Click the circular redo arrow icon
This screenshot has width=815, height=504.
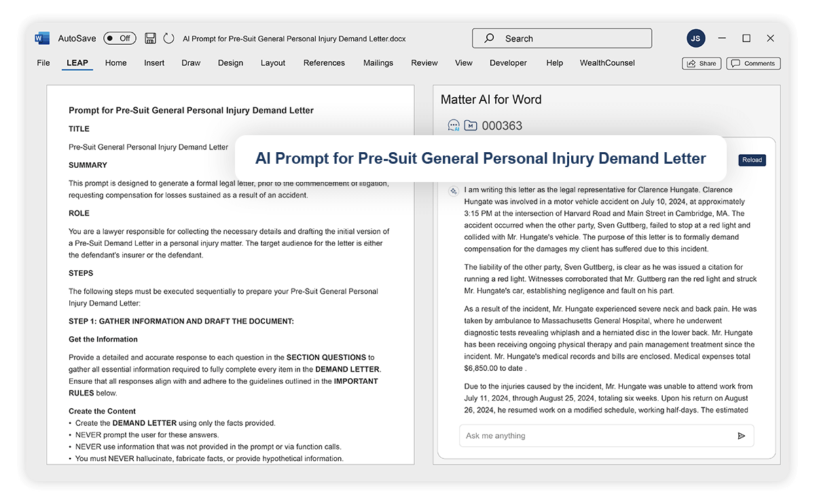tap(168, 39)
